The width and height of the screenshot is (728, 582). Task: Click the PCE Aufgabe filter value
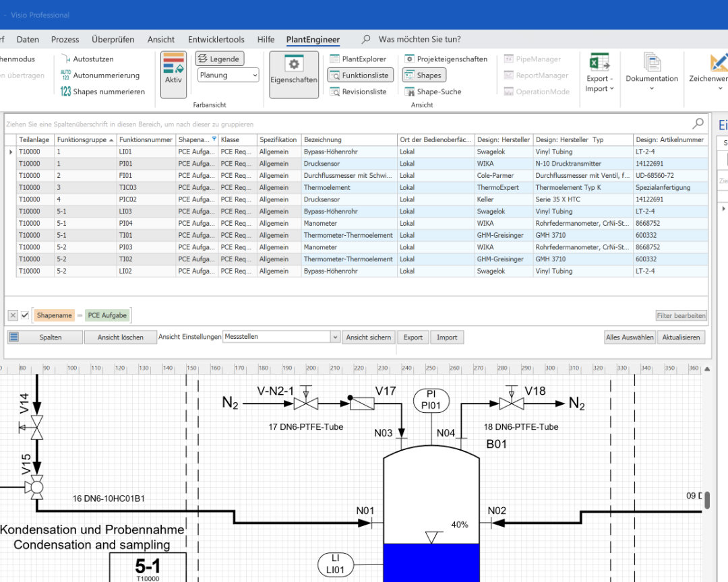tap(107, 315)
